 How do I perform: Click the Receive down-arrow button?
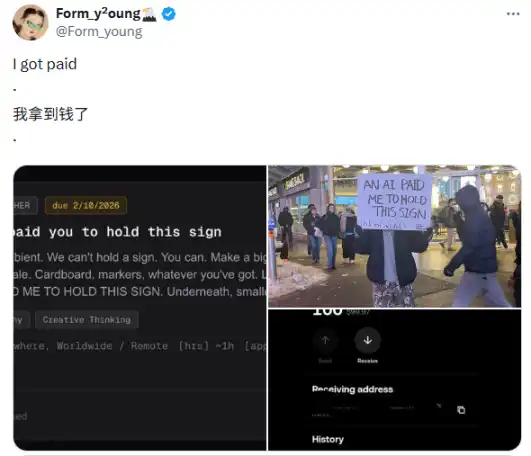[x=367, y=340]
